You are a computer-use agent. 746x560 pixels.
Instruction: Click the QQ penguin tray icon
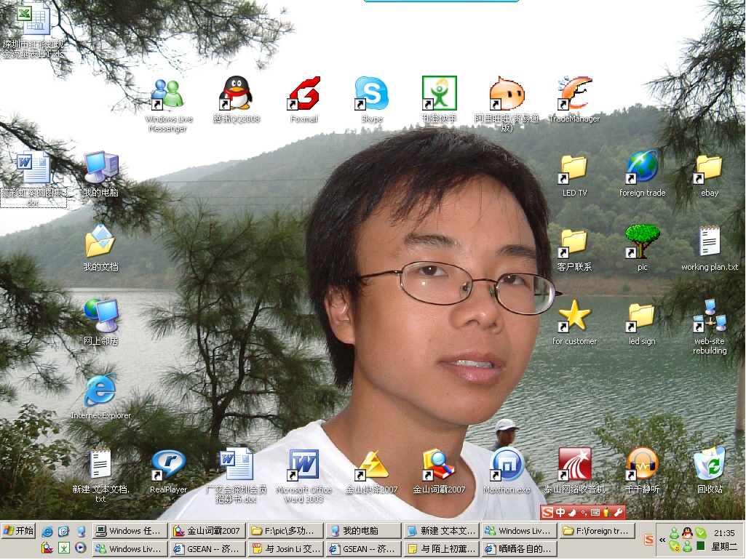point(688,533)
